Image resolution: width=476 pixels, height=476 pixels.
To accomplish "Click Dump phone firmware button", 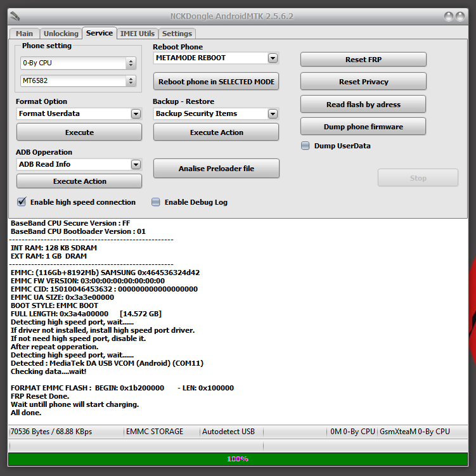I will click(363, 127).
